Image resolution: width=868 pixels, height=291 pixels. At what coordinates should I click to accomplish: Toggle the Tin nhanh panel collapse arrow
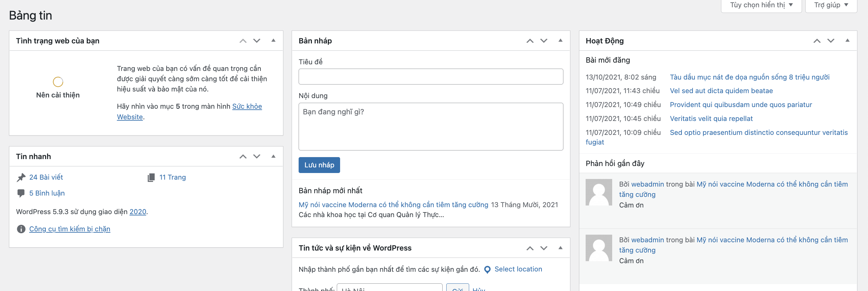tap(273, 156)
